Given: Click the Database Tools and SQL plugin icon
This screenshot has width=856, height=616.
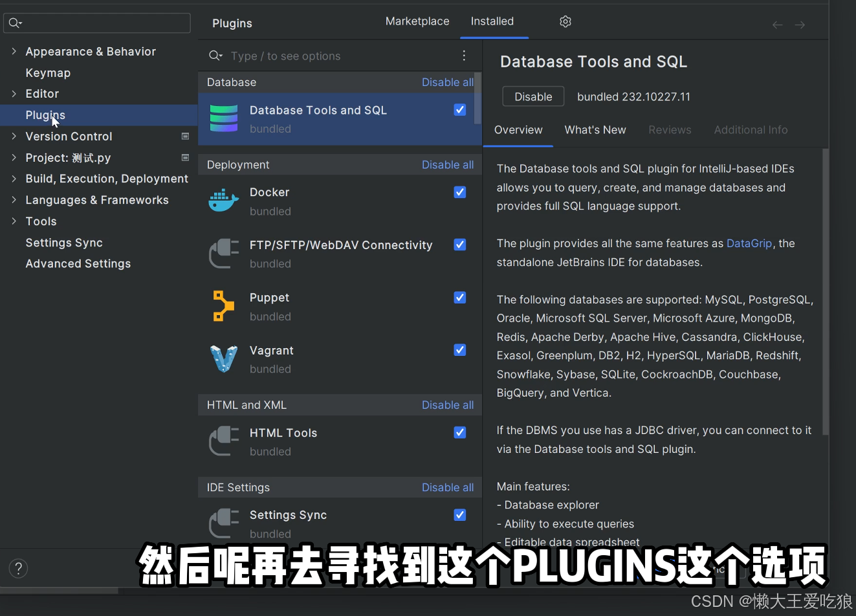Looking at the screenshot, I should 224,119.
